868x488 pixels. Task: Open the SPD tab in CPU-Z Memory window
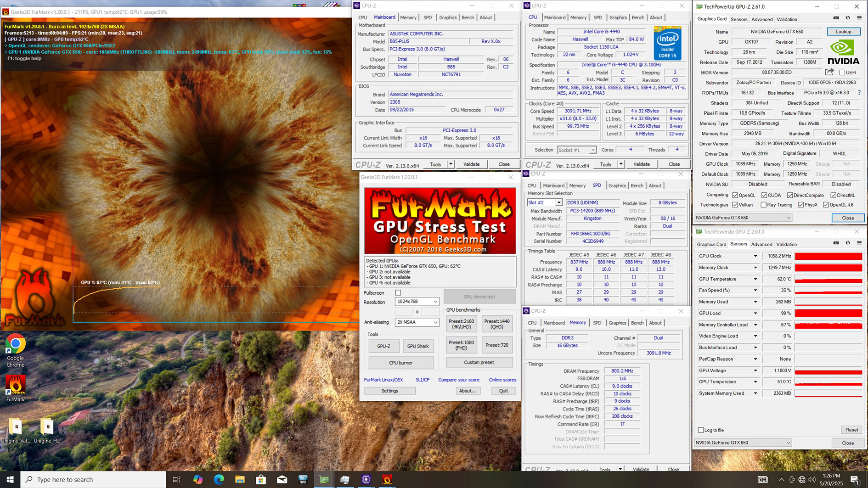[x=597, y=323]
